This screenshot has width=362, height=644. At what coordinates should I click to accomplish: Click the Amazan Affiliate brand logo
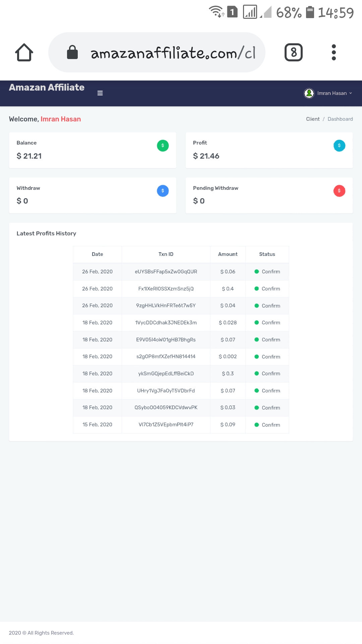(x=47, y=88)
